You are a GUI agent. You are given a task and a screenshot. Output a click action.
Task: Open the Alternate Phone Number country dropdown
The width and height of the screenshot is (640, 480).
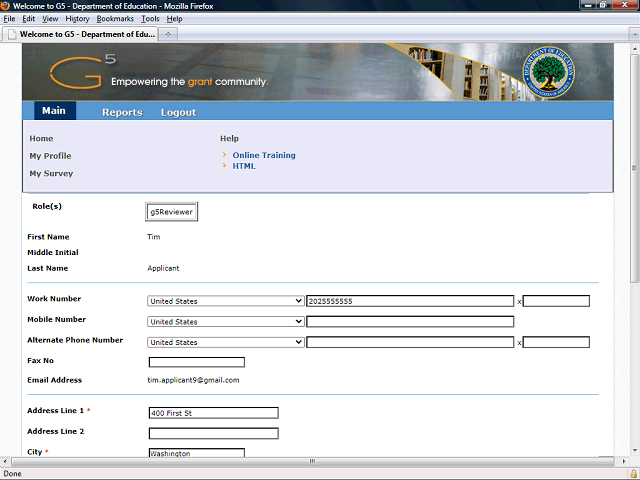pos(225,342)
